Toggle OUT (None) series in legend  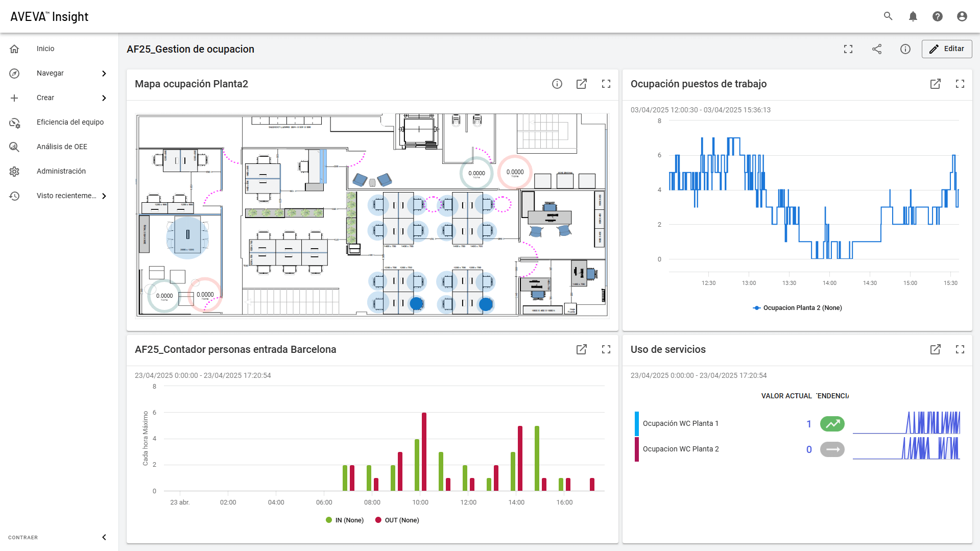397,520
